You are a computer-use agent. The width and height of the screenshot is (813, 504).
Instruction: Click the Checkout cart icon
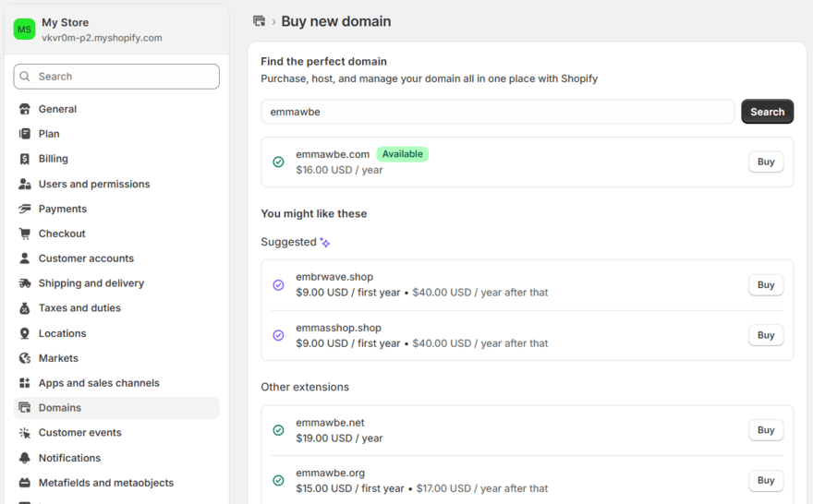tap(25, 234)
